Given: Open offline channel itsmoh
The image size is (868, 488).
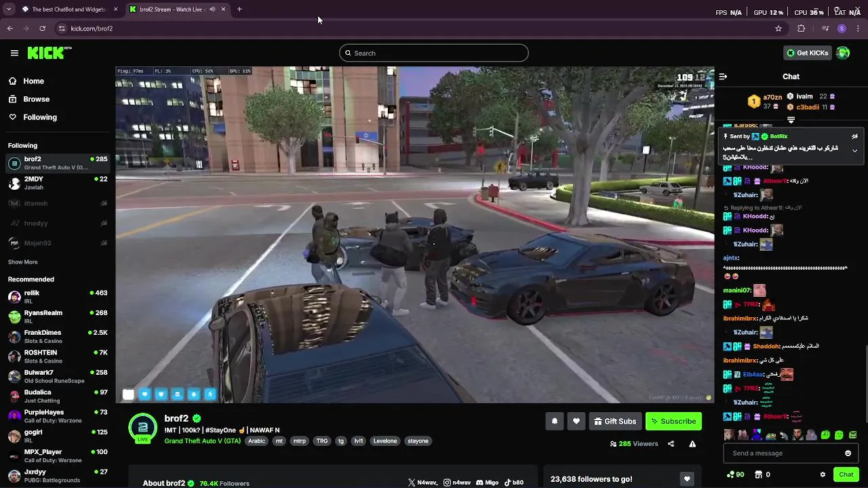Looking at the screenshot, I should (58, 203).
